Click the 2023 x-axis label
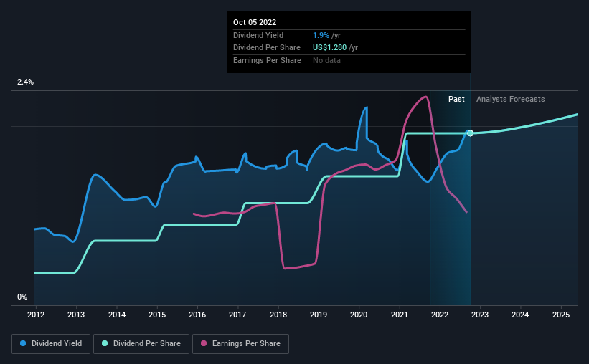This screenshot has height=364, width=589. click(480, 315)
